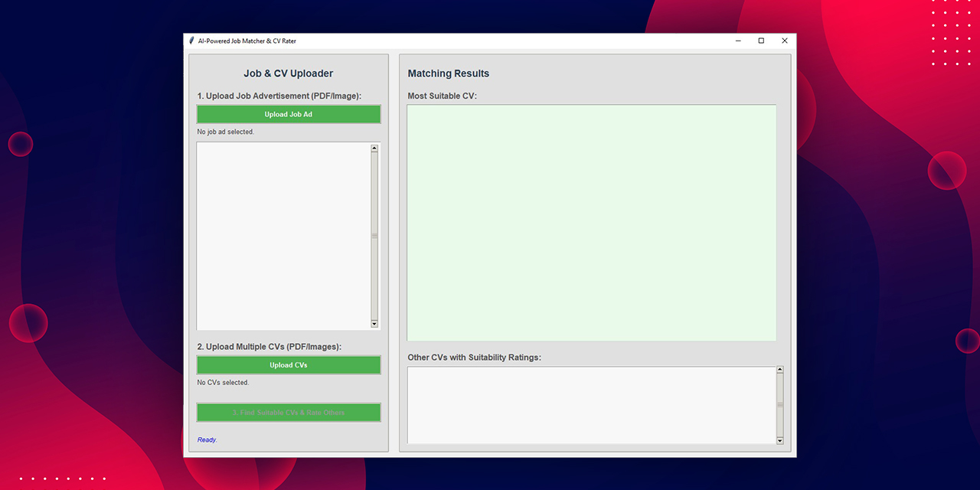This screenshot has width=980, height=490.
Task: Click the Job & CV Uploader heading
Action: (289, 73)
